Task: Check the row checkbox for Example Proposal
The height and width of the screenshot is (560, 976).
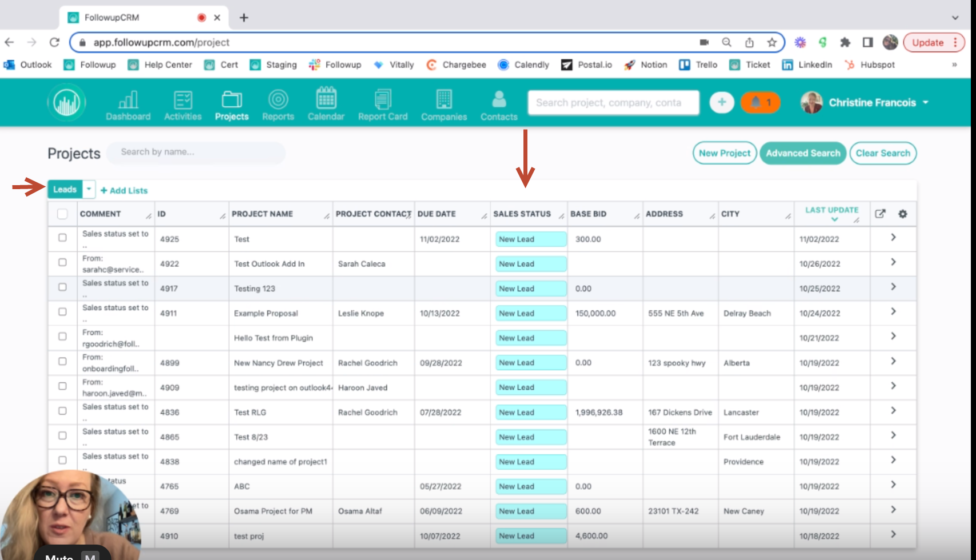Action: pos(62,313)
